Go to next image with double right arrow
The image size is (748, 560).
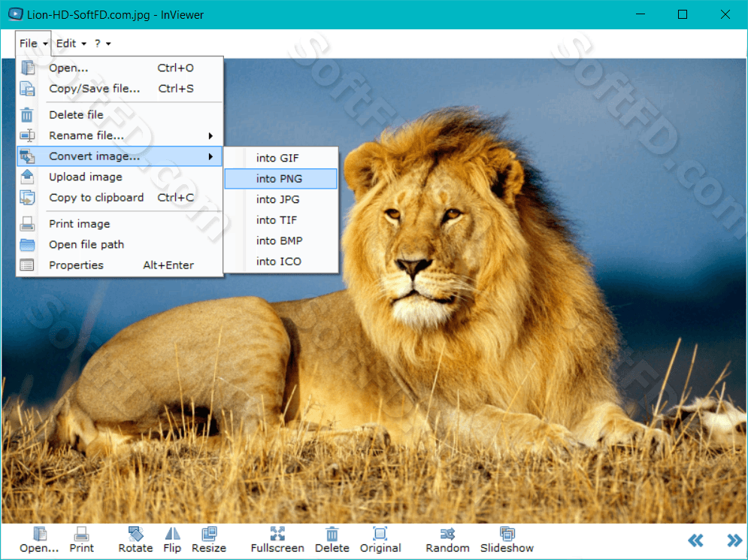[x=734, y=540]
